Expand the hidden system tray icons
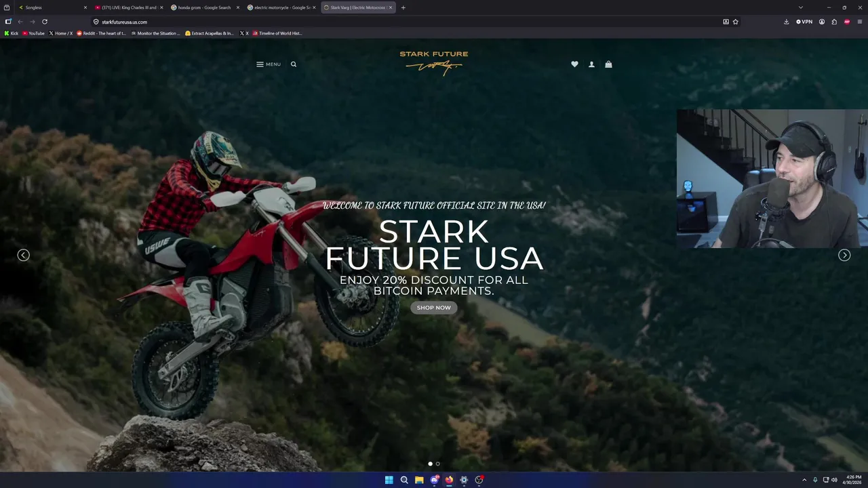This screenshot has width=868, height=488. point(804,480)
